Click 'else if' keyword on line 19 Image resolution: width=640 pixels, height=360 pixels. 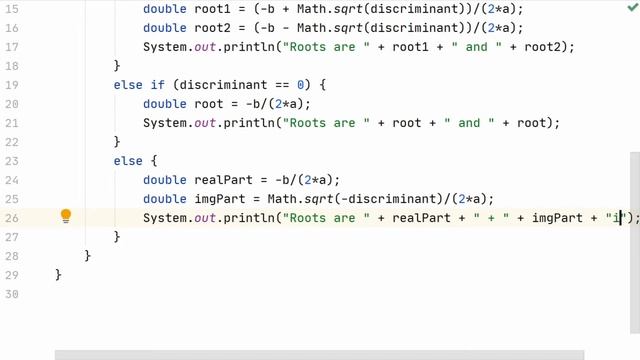pos(139,85)
